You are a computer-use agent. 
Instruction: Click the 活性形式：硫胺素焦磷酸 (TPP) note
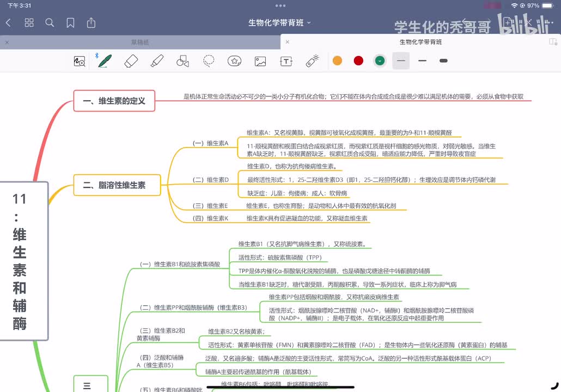tap(280, 258)
